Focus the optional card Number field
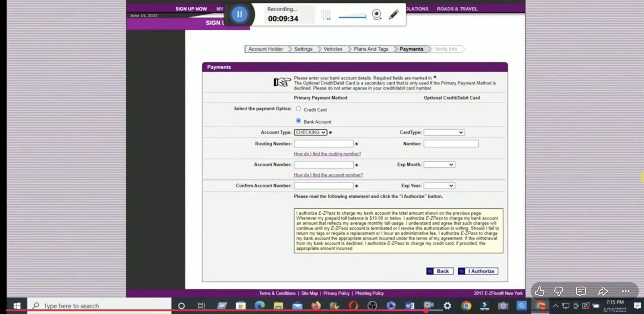This screenshot has width=644, height=314. pos(451,144)
